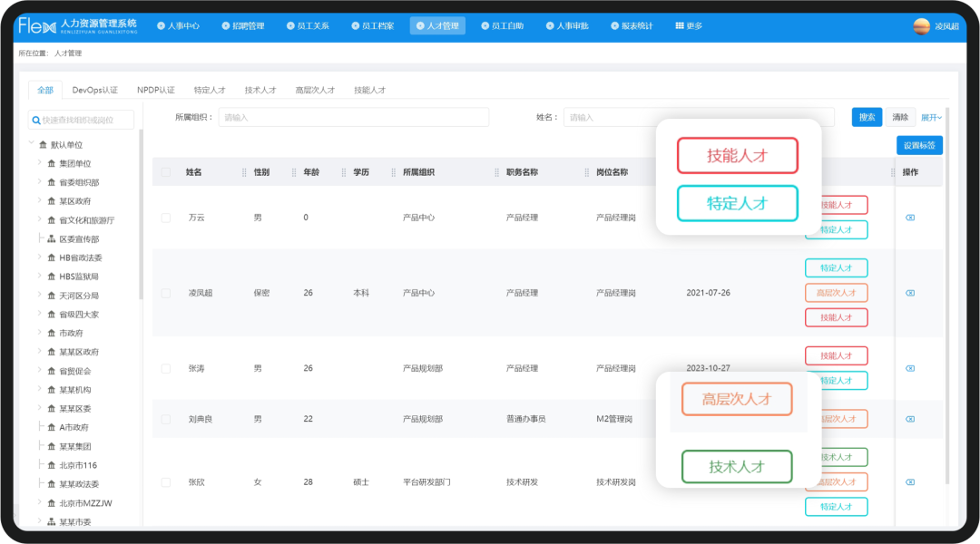
Task: Click the action icon in 张涛's row
Action: coord(910,368)
